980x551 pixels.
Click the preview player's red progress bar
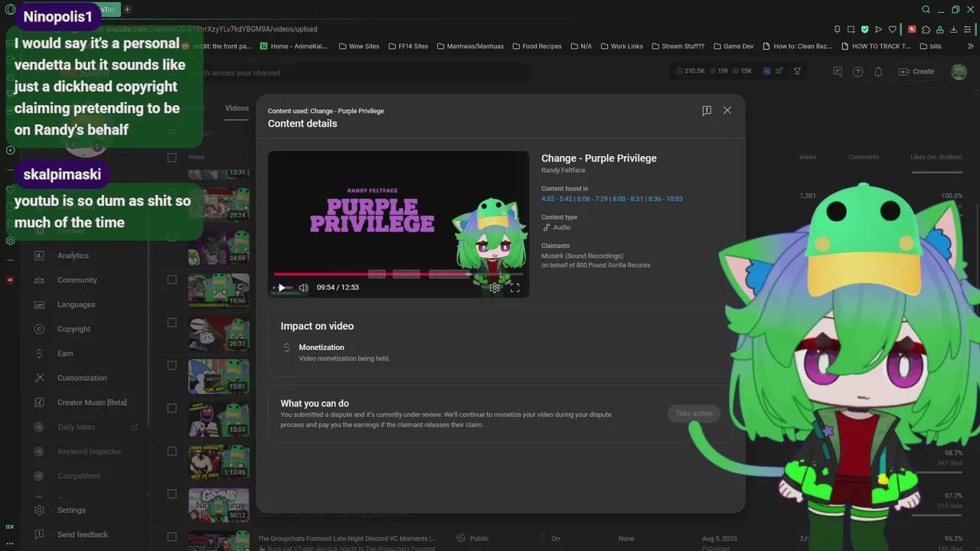tap(371, 274)
